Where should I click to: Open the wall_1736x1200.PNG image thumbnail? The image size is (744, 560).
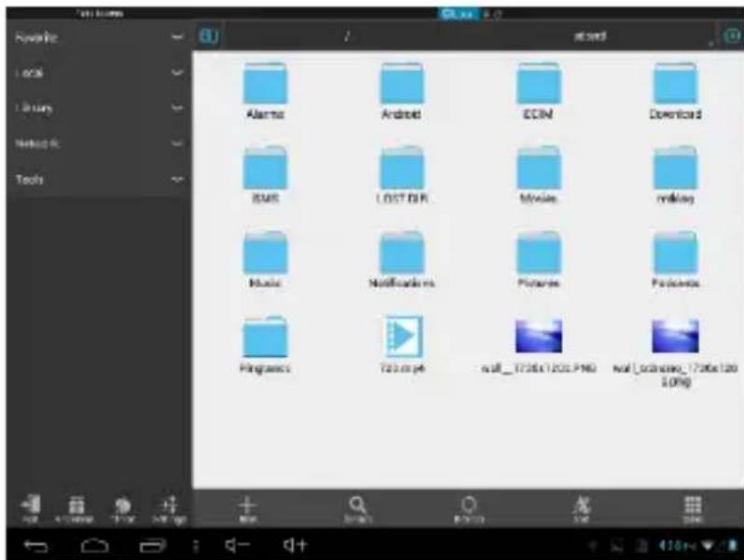pyautogui.click(x=539, y=336)
